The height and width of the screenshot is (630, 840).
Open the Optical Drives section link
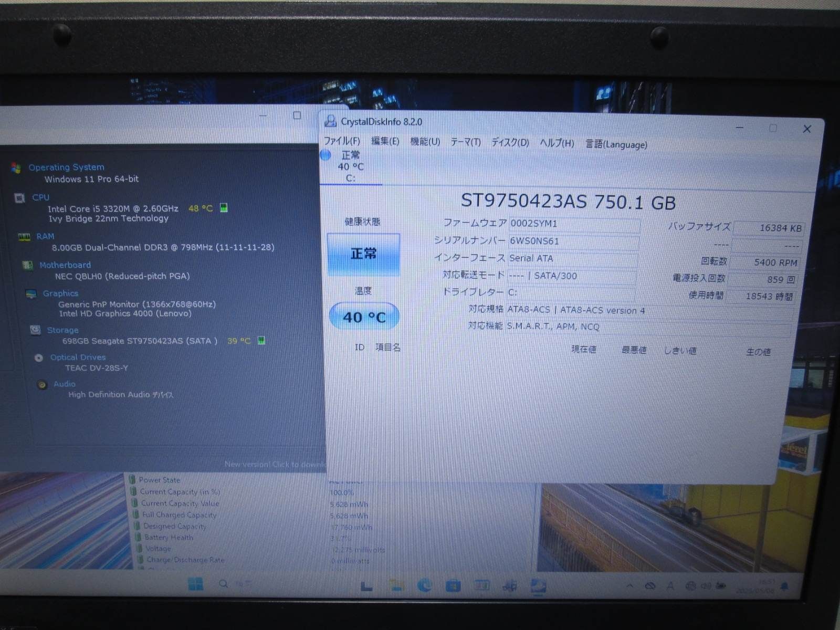coord(78,357)
